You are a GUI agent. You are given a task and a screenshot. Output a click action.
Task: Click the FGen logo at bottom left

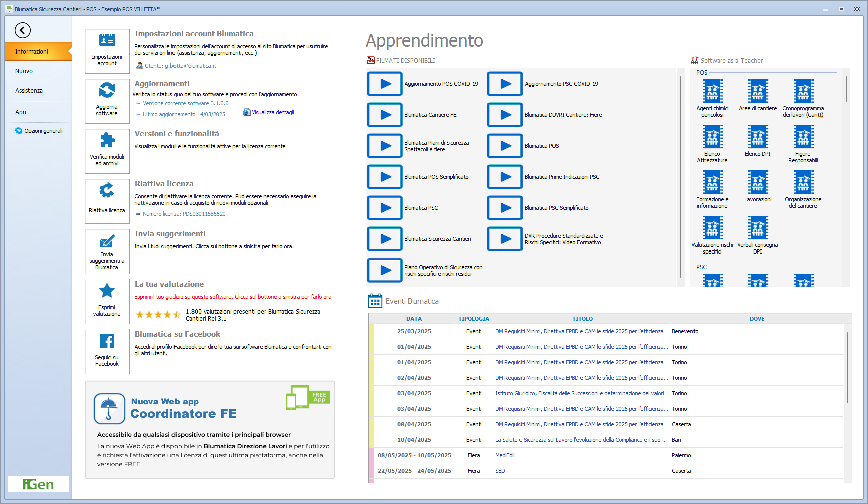click(x=38, y=484)
